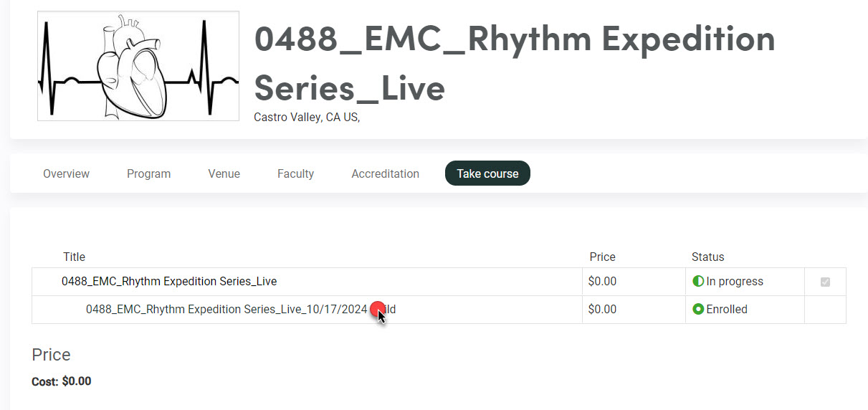Click the Status column header

707,257
